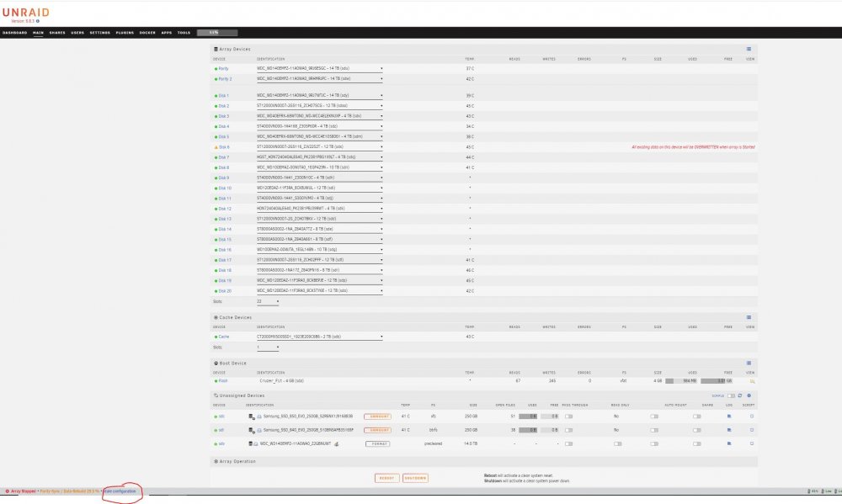Screen dimensions: 842x504
Task: Toggle Pass Through for Samsung_SSD_850_EVO
Action: click(568, 416)
